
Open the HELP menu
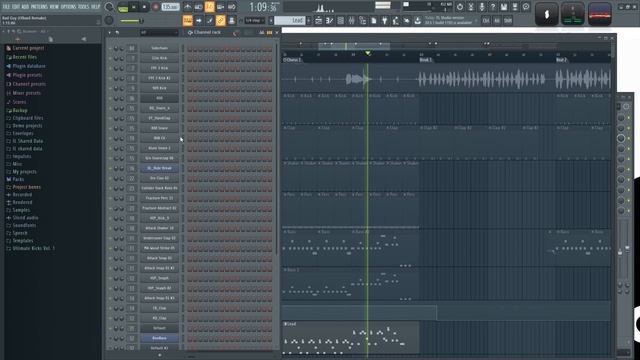click(96, 7)
